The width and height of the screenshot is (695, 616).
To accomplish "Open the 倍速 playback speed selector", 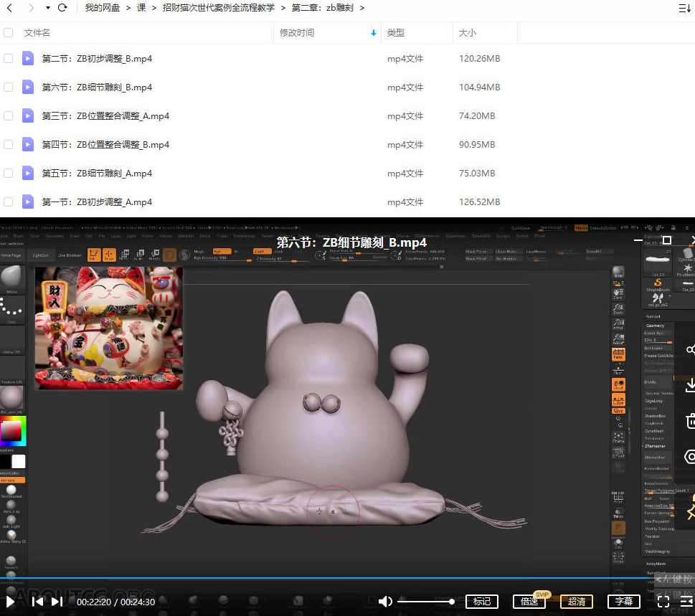I will (529, 602).
